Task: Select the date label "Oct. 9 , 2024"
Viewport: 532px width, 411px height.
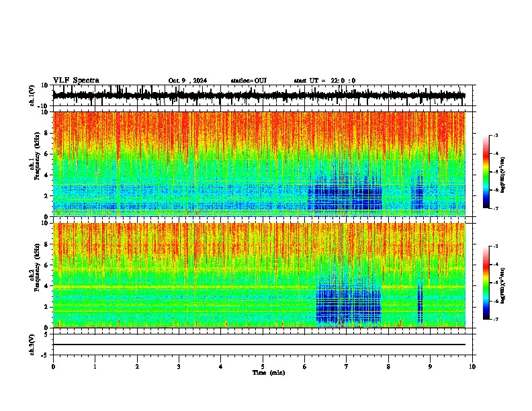Action: tap(187, 81)
